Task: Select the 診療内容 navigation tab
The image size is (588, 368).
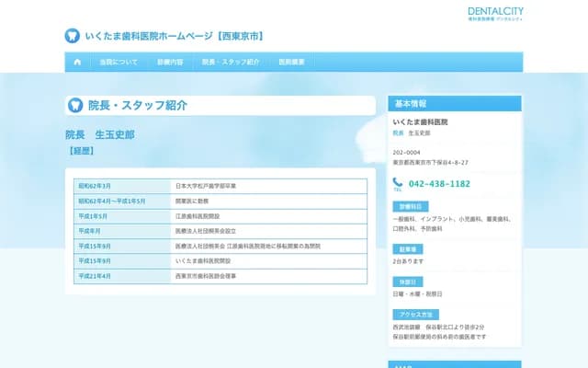Action: [x=169, y=62]
